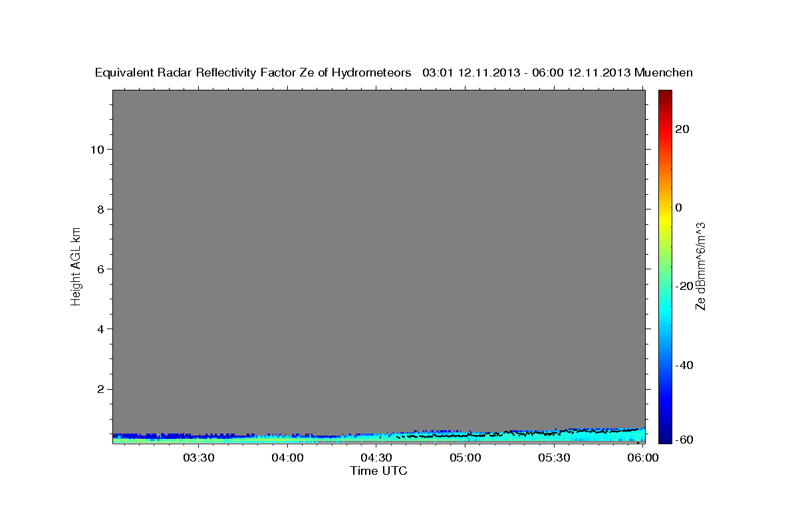Click the 'Time UTC' axis label

click(x=378, y=471)
